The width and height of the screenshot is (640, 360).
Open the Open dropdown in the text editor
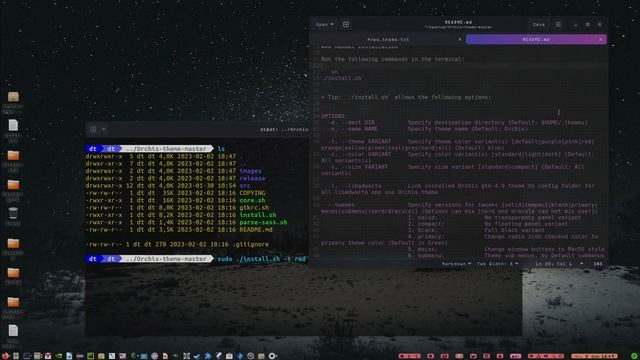324,24
